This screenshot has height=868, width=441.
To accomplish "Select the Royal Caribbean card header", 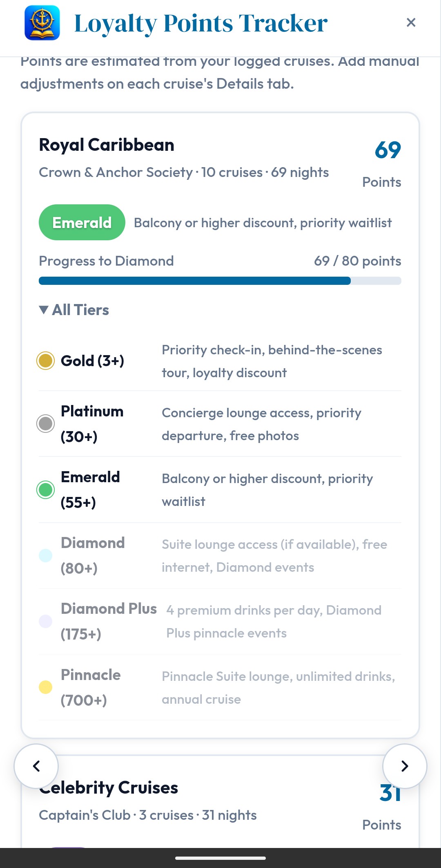I will tap(107, 145).
